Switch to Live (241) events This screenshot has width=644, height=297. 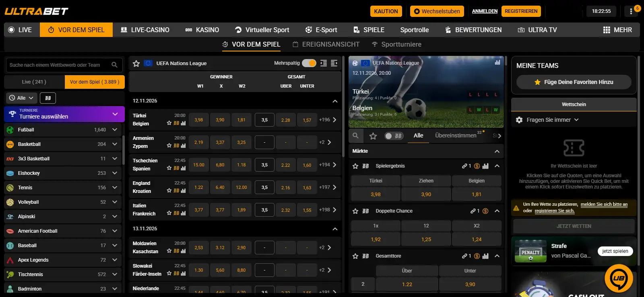point(34,82)
